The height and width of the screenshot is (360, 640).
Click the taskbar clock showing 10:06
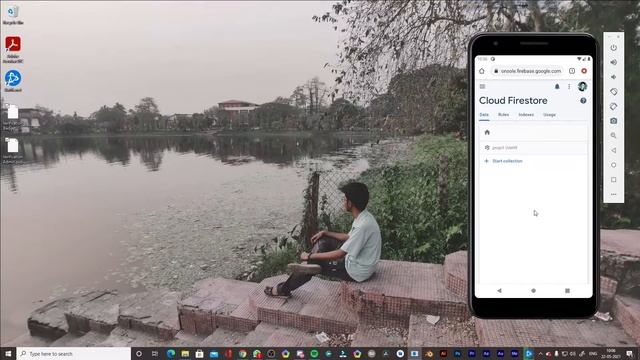tap(611, 353)
